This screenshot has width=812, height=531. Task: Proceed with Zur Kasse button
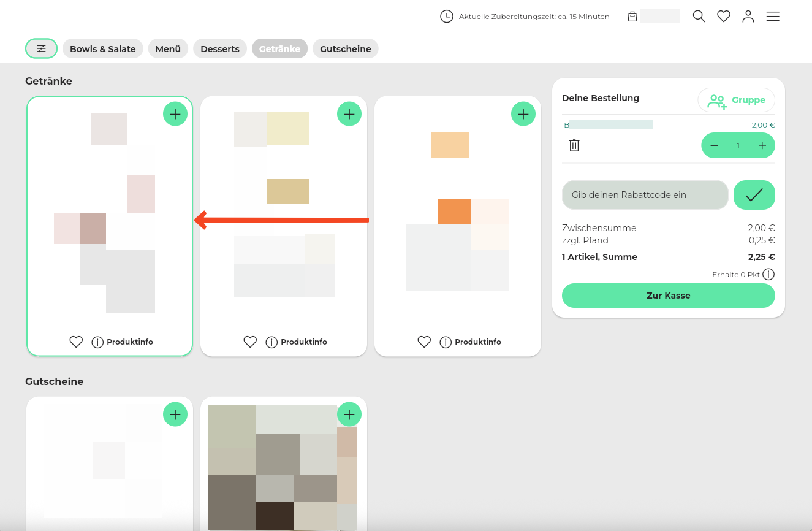(x=668, y=296)
